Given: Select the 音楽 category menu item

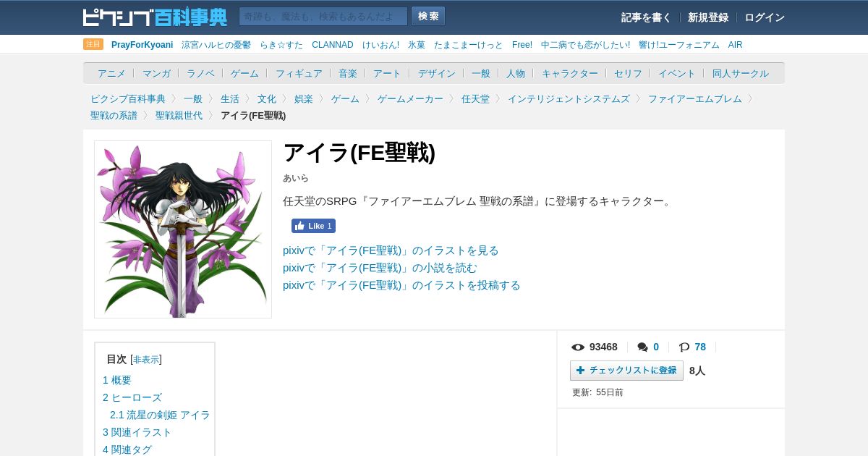Looking at the screenshot, I should point(348,73).
